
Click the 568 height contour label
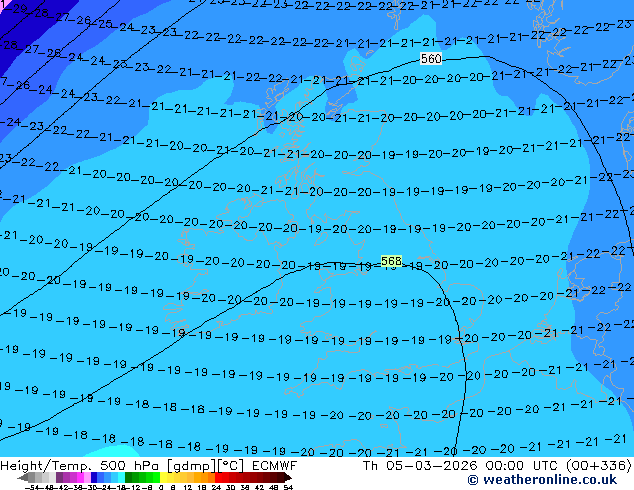(x=391, y=261)
